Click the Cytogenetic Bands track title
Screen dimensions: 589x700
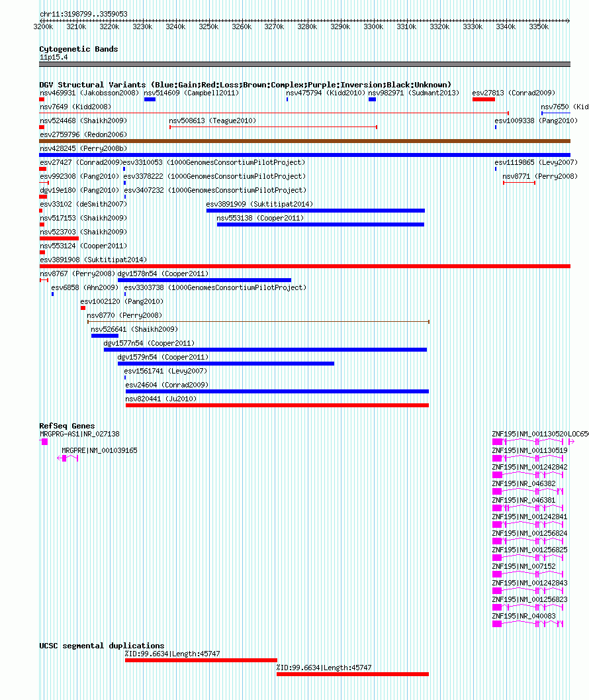[79, 49]
